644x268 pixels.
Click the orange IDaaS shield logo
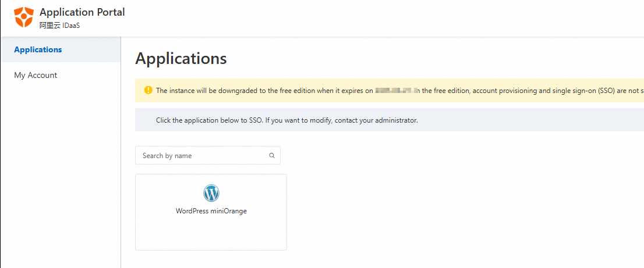[23, 17]
